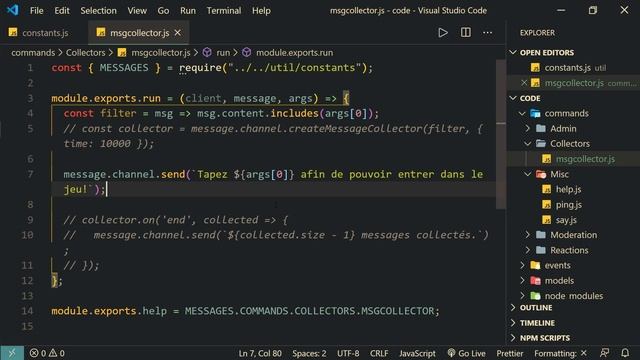The width and height of the screenshot is (640, 360).
Task: Click the VS Code logo icon
Action: (12, 10)
